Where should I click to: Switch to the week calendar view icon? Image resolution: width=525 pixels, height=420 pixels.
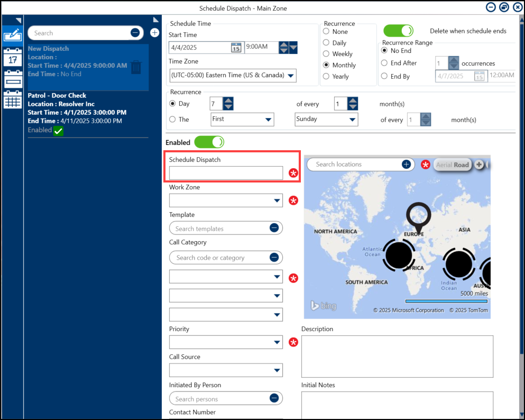coord(12,80)
